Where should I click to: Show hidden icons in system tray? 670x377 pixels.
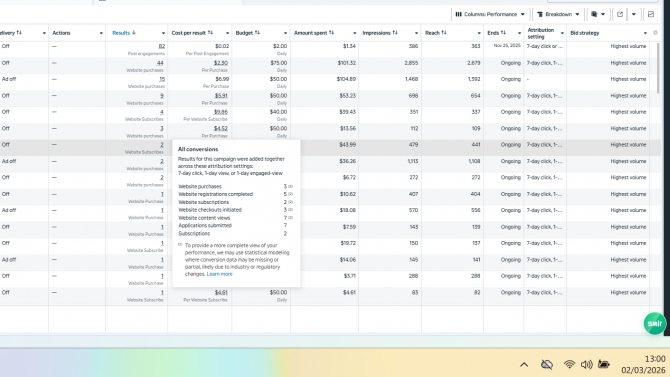[x=524, y=365]
